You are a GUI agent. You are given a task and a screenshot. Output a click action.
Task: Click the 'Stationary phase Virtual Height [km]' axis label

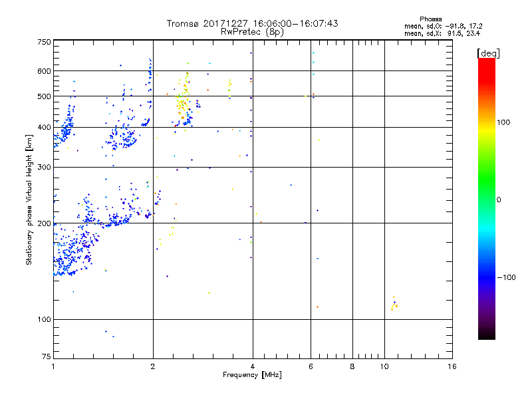(x=29, y=199)
